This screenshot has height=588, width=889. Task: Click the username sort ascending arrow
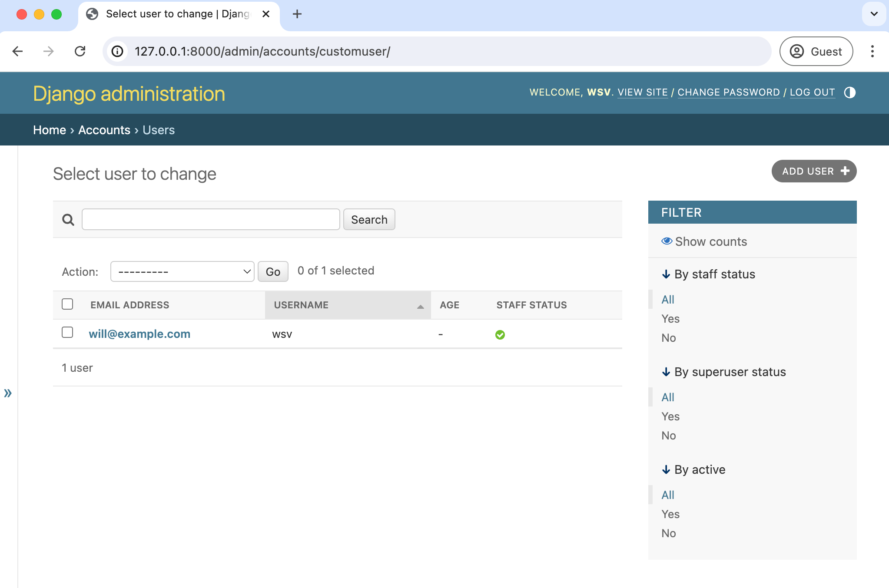point(420,307)
